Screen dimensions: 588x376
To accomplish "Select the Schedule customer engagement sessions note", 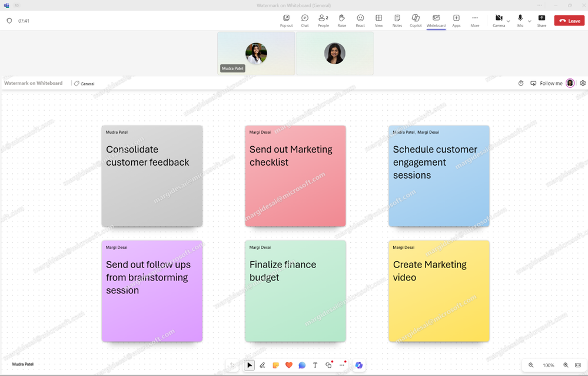I will tap(438, 176).
